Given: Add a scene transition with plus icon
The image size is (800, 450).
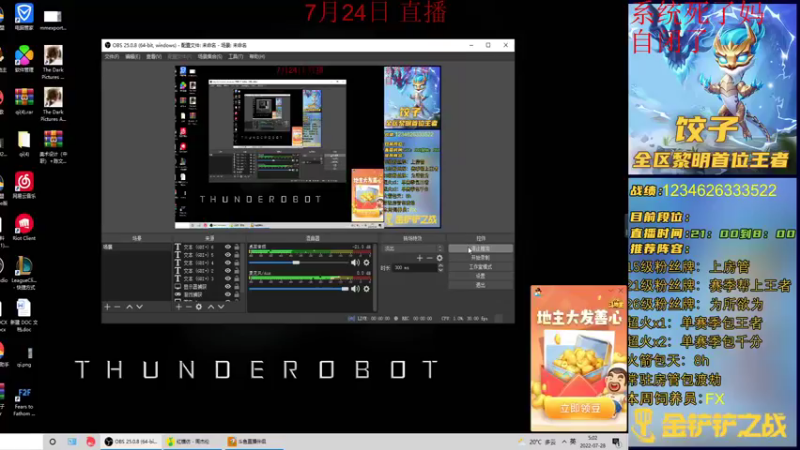Looking at the screenshot, I should click(419, 258).
